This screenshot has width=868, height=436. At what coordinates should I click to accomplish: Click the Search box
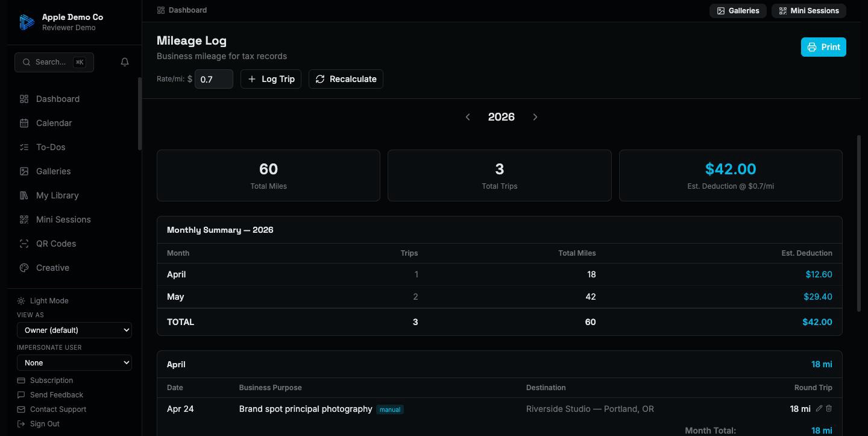tap(54, 62)
